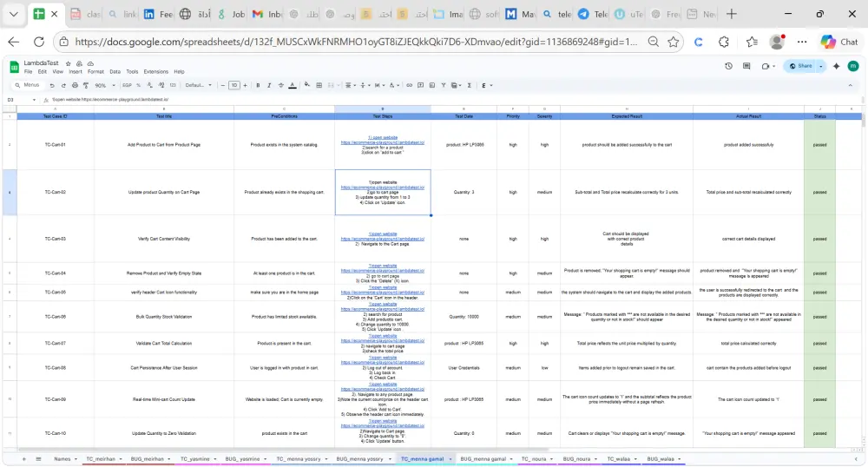868x467 pixels.
Task: Open the Format menu
Action: point(95,71)
